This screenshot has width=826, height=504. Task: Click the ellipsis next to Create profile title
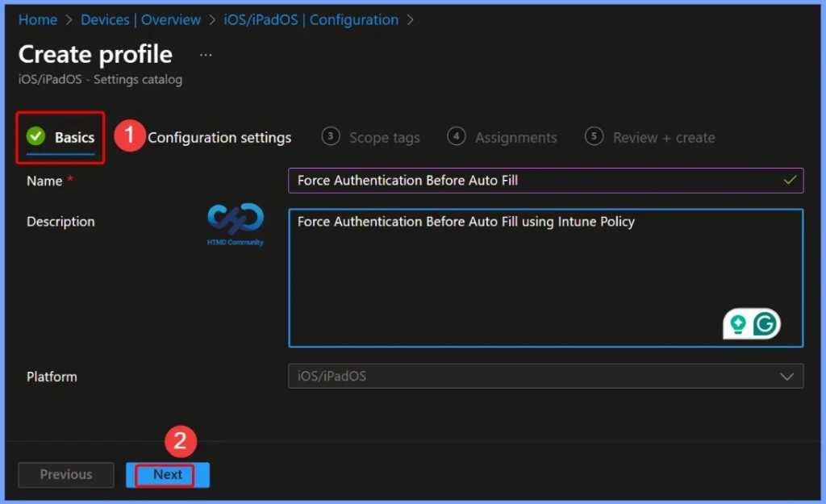[x=205, y=53]
